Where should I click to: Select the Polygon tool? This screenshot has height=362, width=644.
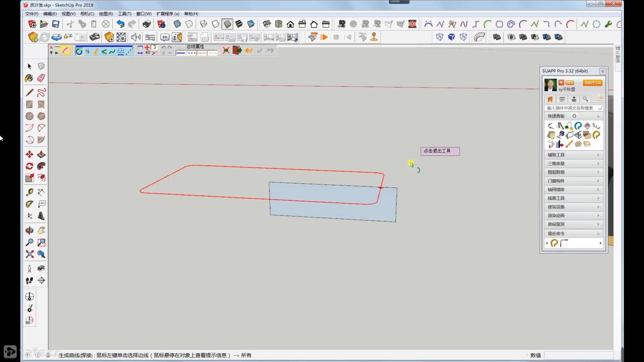coord(41,116)
